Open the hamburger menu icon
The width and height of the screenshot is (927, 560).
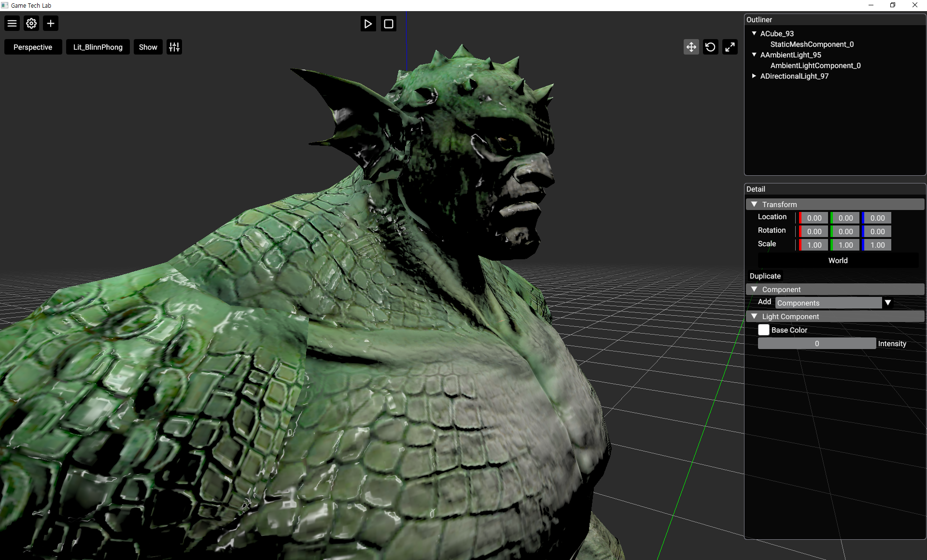12,23
